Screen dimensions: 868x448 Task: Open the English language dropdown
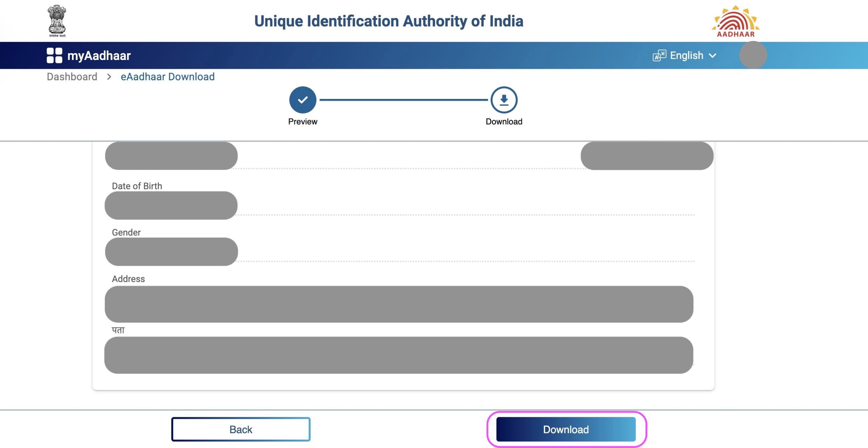coord(684,55)
